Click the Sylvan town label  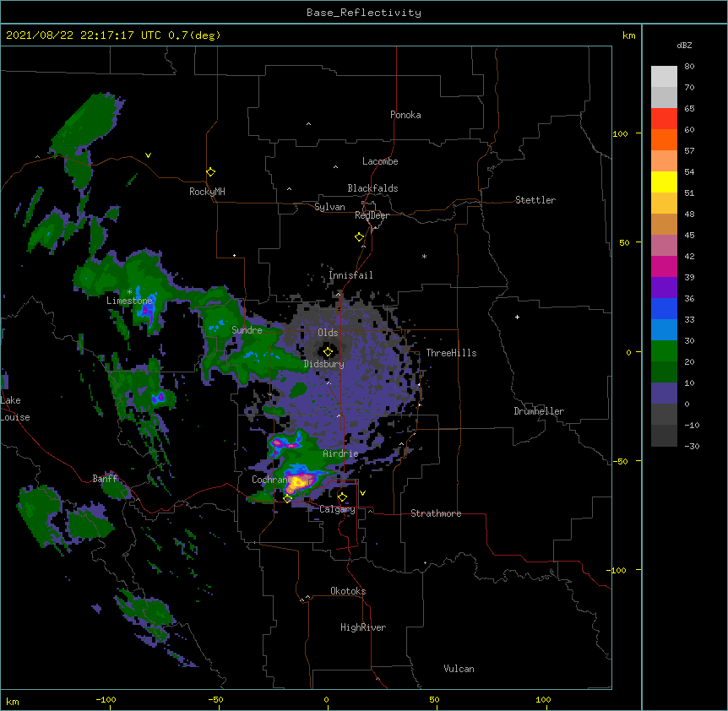329,207
